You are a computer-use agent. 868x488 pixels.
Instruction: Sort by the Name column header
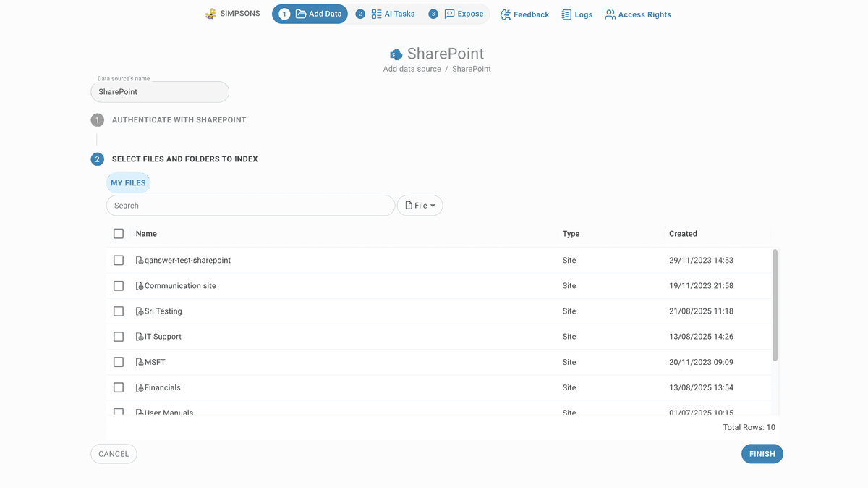[x=146, y=234]
